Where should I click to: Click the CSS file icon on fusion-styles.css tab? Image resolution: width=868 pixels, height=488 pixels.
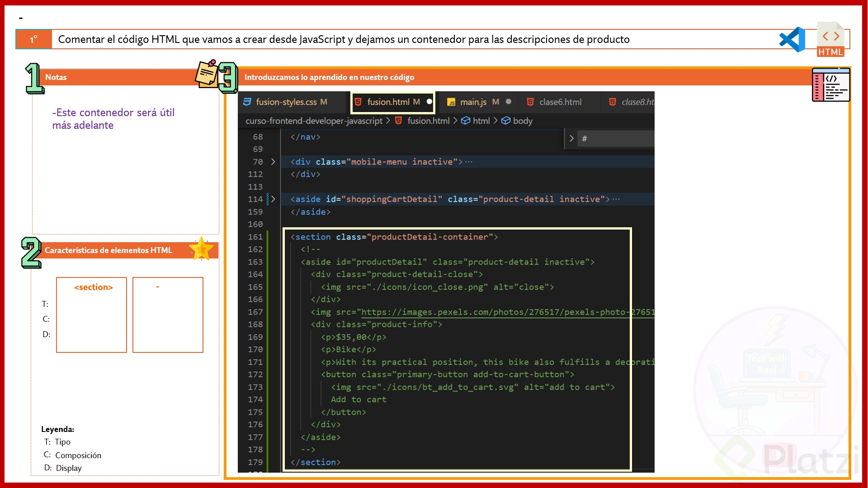tap(247, 102)
